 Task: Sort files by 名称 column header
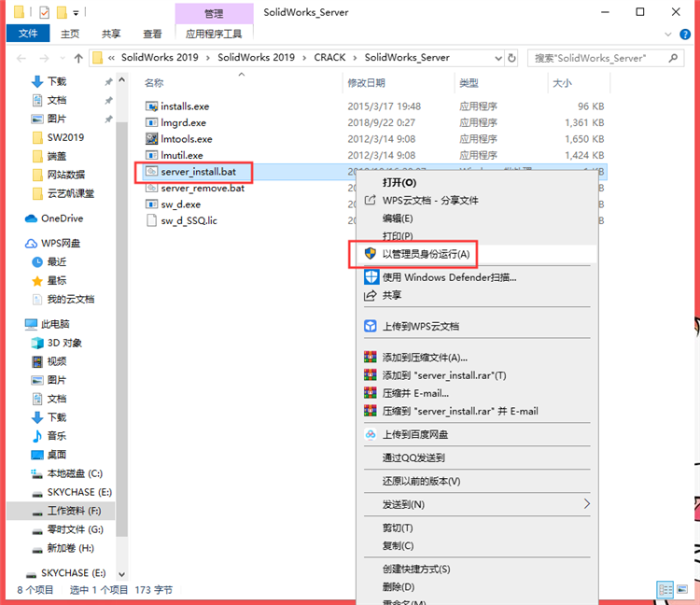pyautogui.click(x=154, y=83)
